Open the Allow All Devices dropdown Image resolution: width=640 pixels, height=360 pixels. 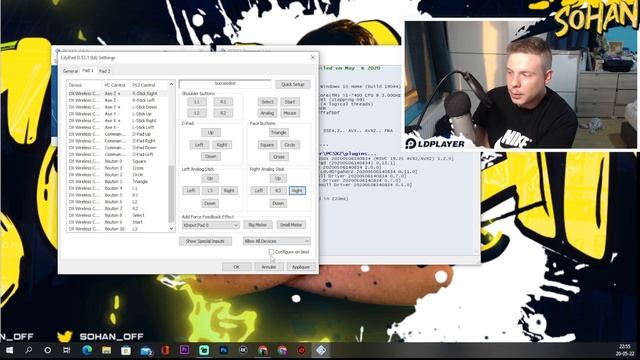click(x=276, y=241)
